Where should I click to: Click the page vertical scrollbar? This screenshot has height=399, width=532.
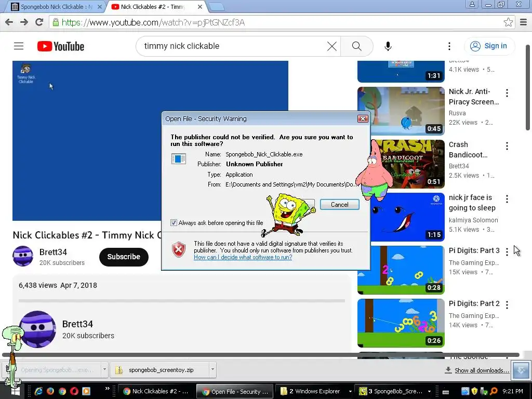coord(528,87)
